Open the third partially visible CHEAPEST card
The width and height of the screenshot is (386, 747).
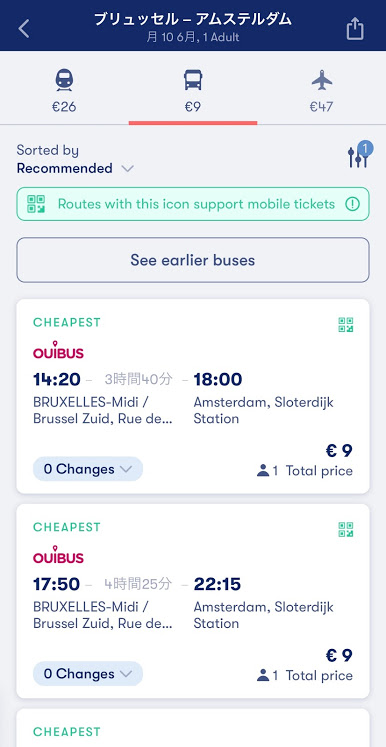(193, 727)
